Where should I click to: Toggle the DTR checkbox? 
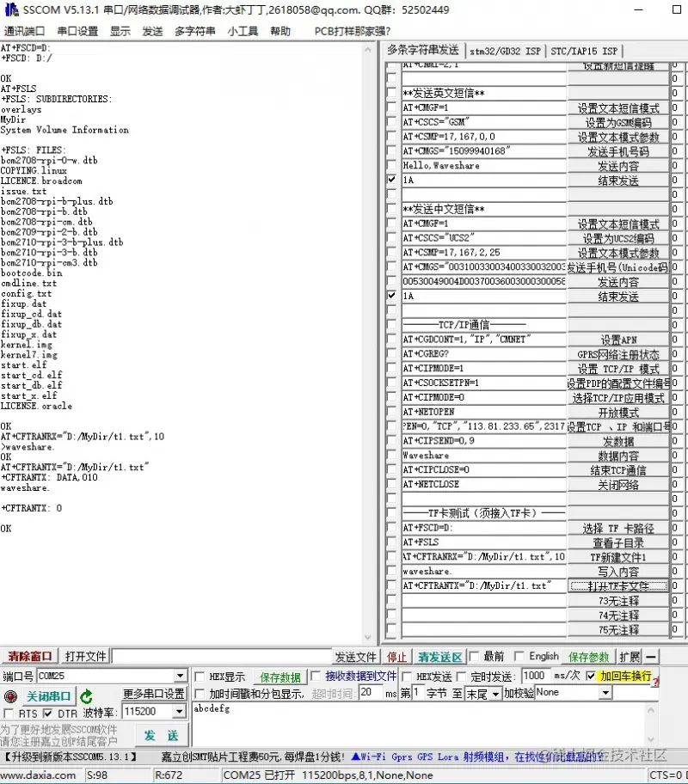point(49,712)
